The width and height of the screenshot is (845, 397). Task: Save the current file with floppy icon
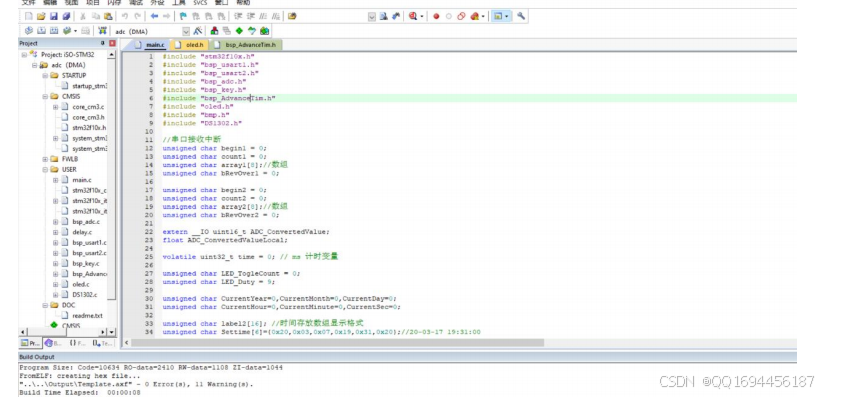[53, 16]
